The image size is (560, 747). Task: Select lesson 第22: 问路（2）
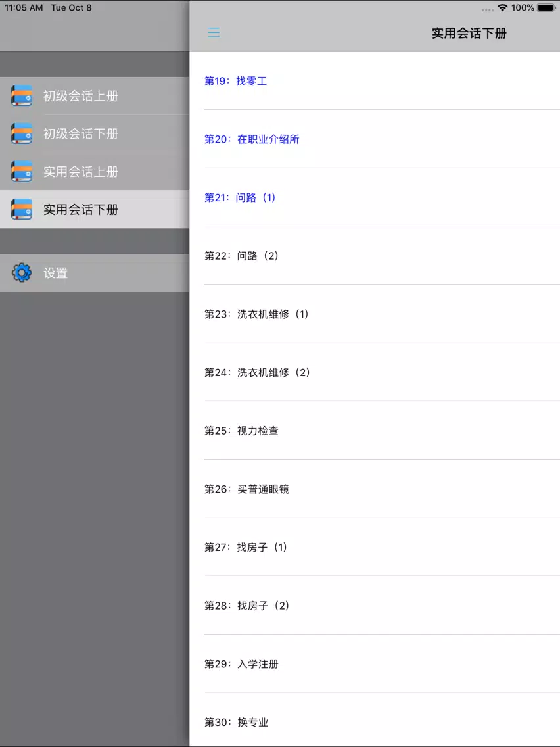(241, 256)
